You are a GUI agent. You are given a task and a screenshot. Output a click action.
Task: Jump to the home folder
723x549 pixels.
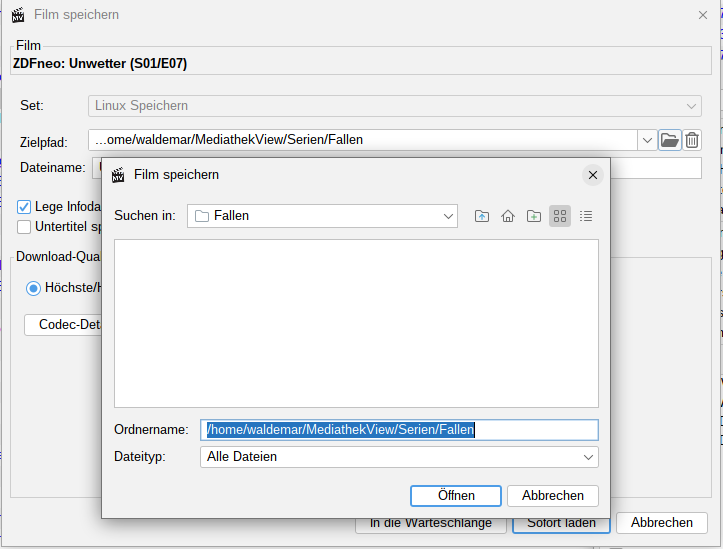point(508,216)
